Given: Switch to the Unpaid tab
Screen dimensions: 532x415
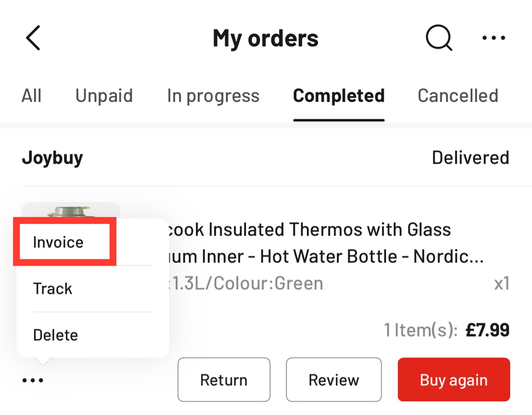Looking at the screenshot, I should pos(104,96).
